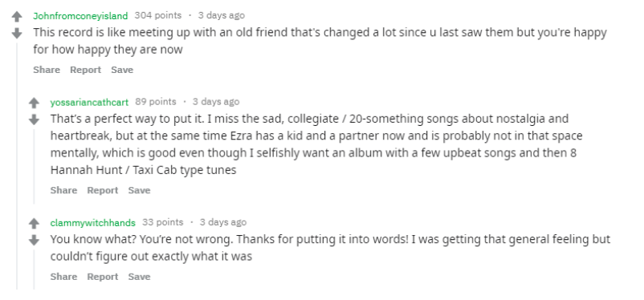Visit clammywitchhands' profile page
Image resolution: width=644 pixels, height=300 pixels.
(x=93, y=222)
